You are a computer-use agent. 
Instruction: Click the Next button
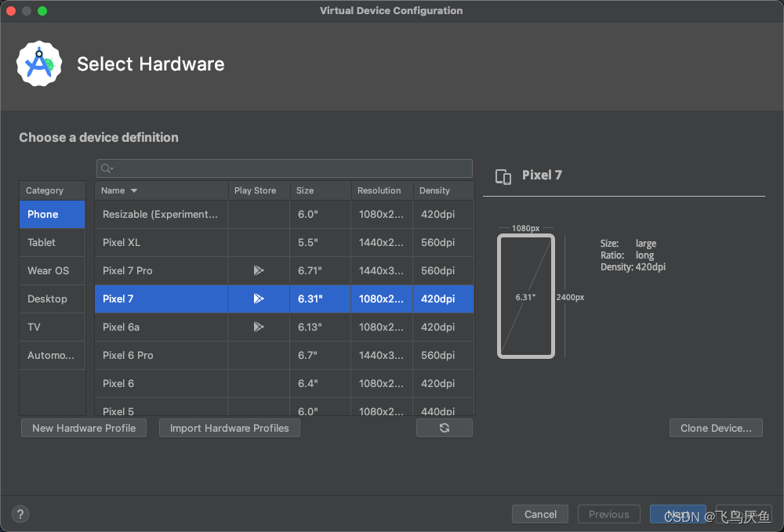click(678, 514)
